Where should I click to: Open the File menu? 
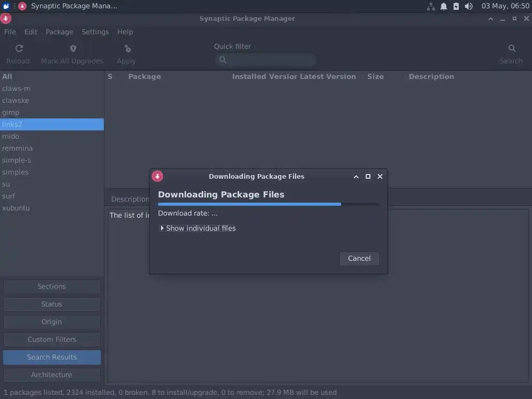[10, 32]
